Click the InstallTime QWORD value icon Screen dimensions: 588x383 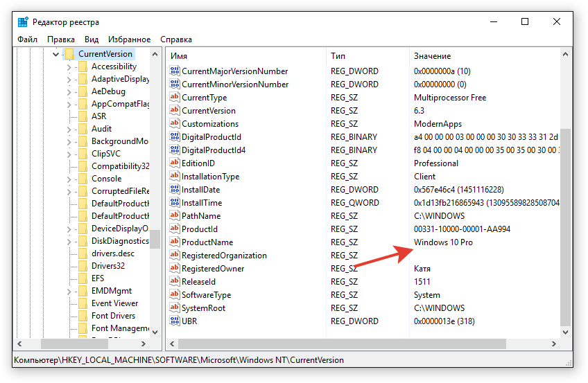click(x=174, y=203)
